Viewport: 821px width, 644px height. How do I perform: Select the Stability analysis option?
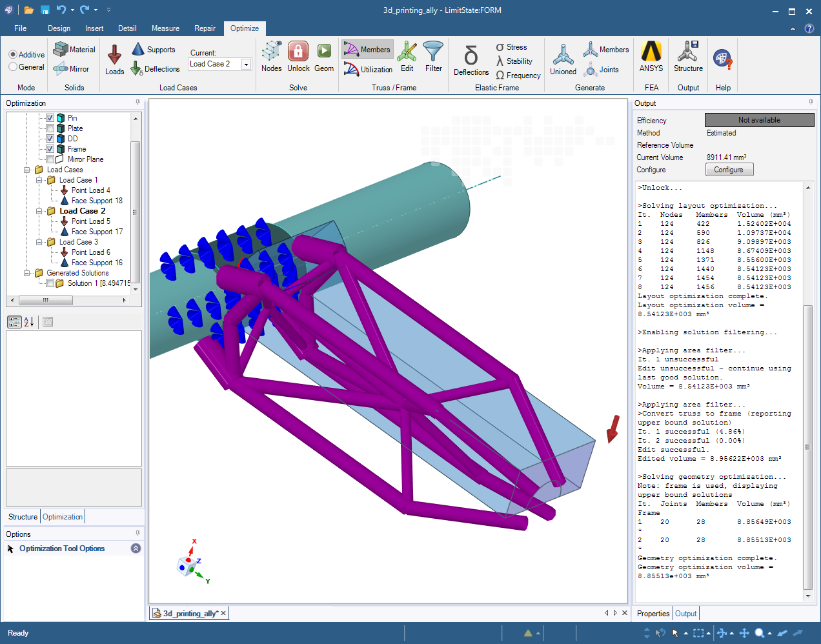[x=514, y=61]
